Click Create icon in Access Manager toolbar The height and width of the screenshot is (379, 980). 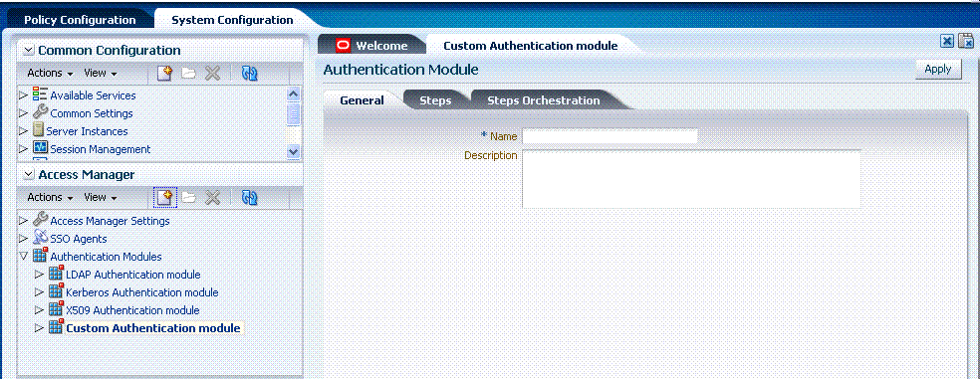click(x=165, y=197)
